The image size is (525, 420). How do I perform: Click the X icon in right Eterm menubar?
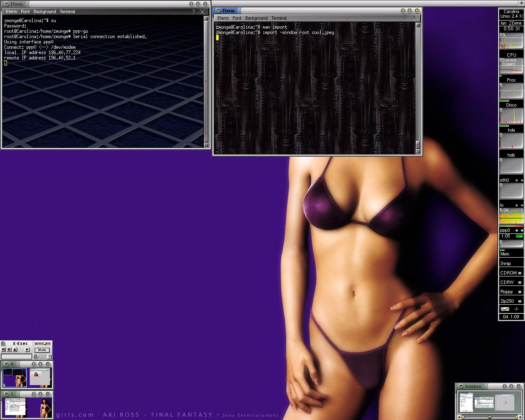pos(414,18)
